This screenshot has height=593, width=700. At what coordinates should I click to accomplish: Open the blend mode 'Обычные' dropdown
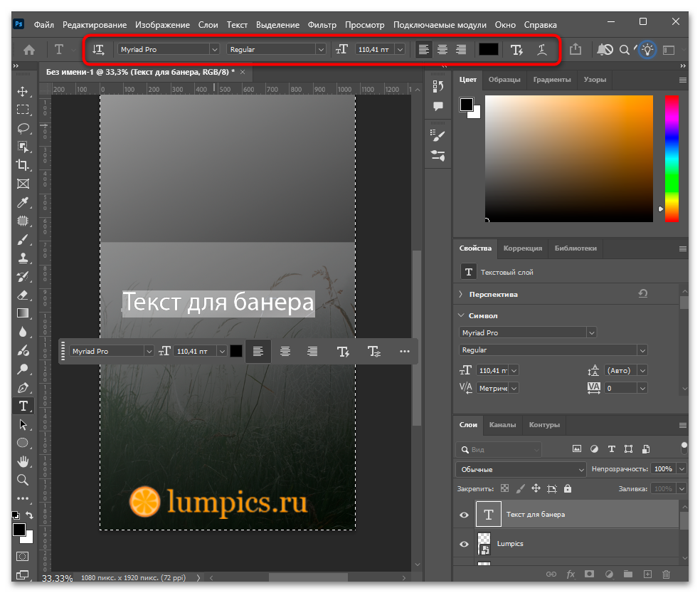[x=521, y=469]
